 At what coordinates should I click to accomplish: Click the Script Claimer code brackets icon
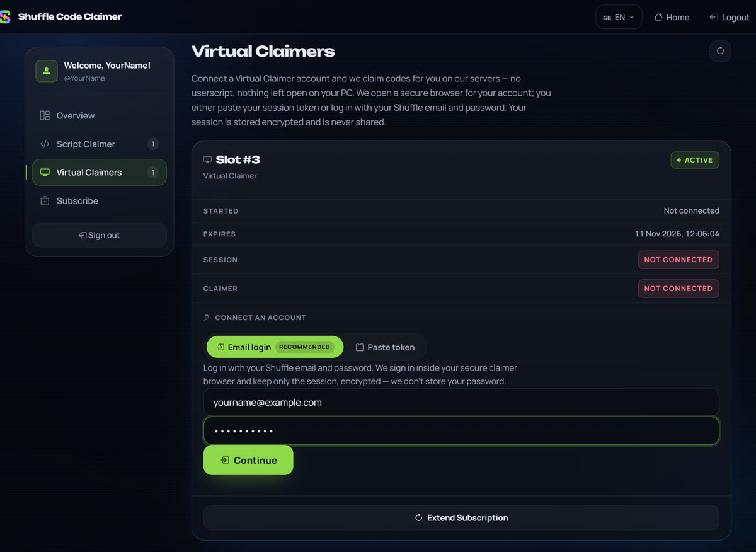click(45, 144)
